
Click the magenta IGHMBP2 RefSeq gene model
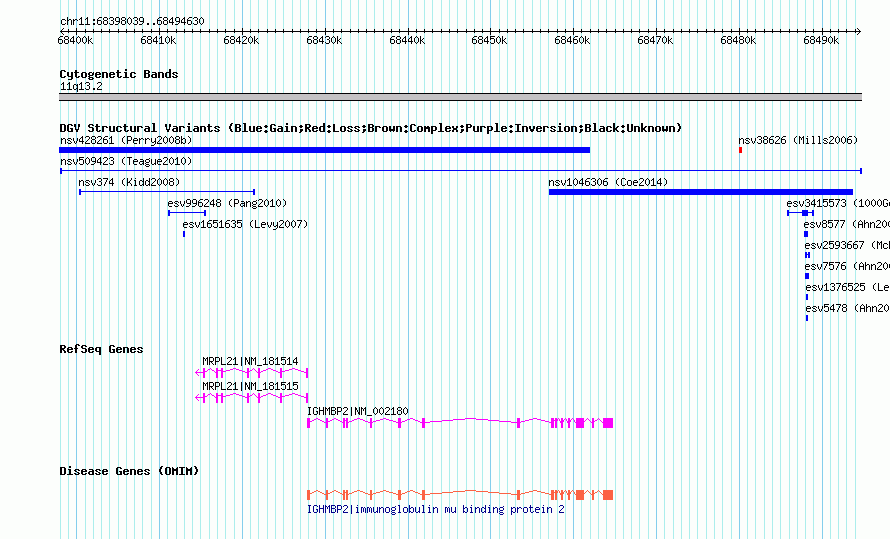coord(460,423)
